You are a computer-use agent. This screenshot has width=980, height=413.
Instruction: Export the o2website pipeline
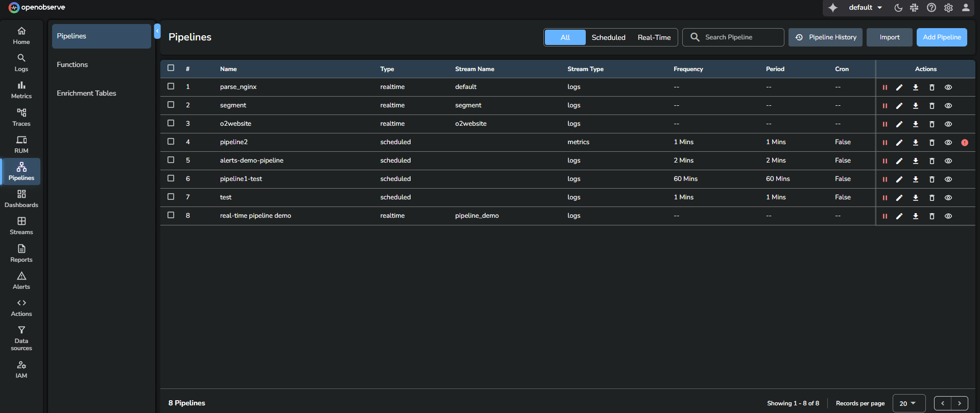[916, 124]
